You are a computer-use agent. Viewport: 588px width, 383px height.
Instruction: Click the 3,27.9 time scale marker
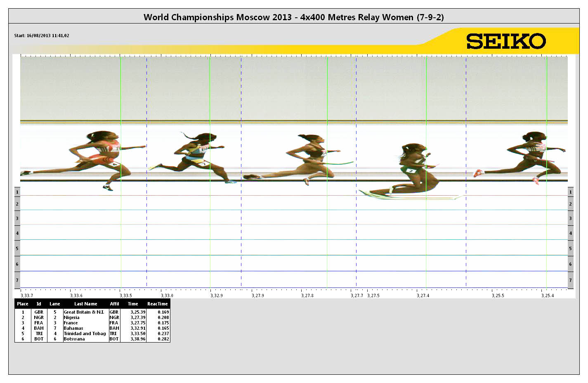(258, 296)
